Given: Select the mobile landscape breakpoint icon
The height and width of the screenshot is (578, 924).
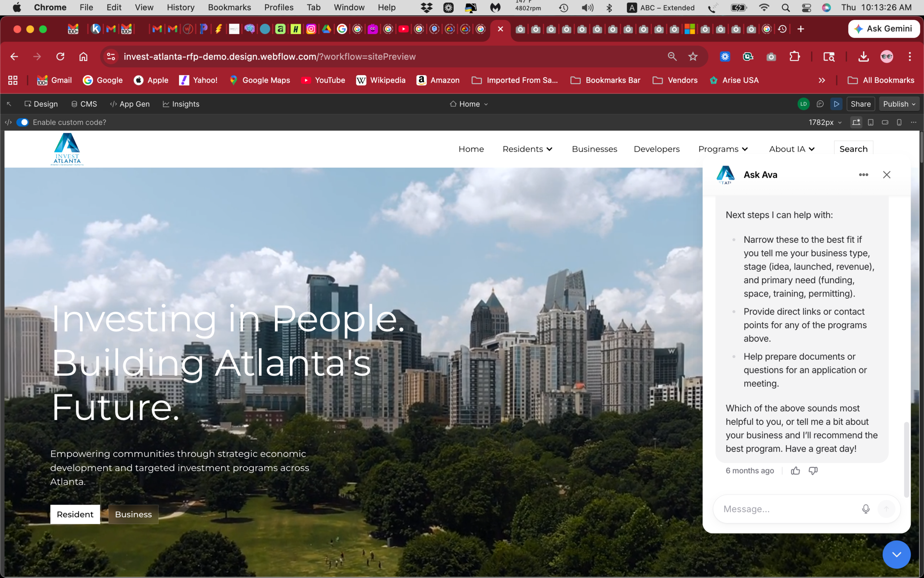Looking at the screenshot, I should [x=885, y=122].
